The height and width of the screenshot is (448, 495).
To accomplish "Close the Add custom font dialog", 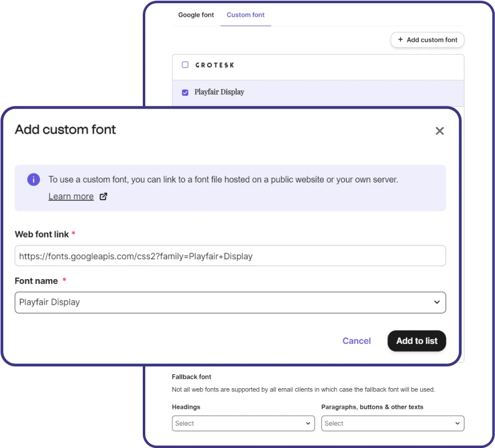I will pyautogui.click(x=440, y=131).
